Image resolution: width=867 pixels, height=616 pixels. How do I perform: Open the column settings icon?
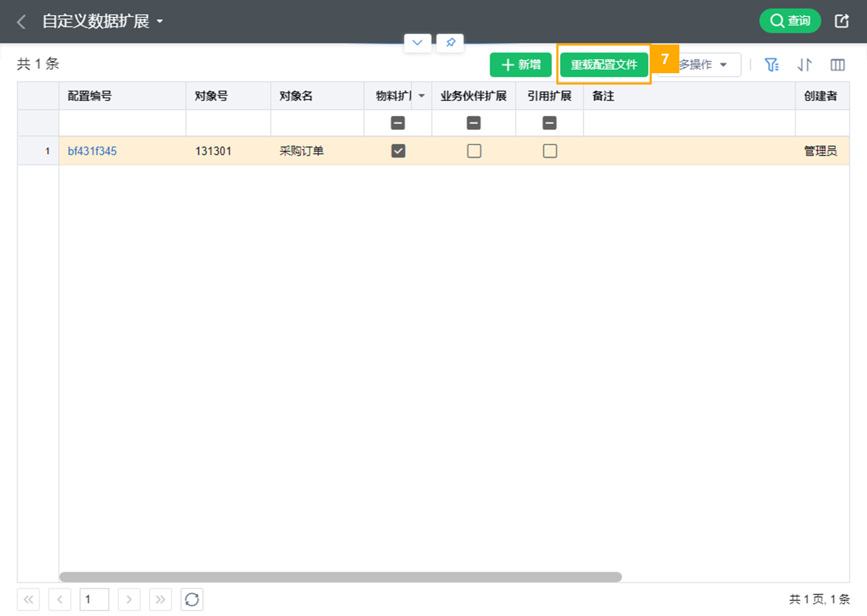coord(837,65)
